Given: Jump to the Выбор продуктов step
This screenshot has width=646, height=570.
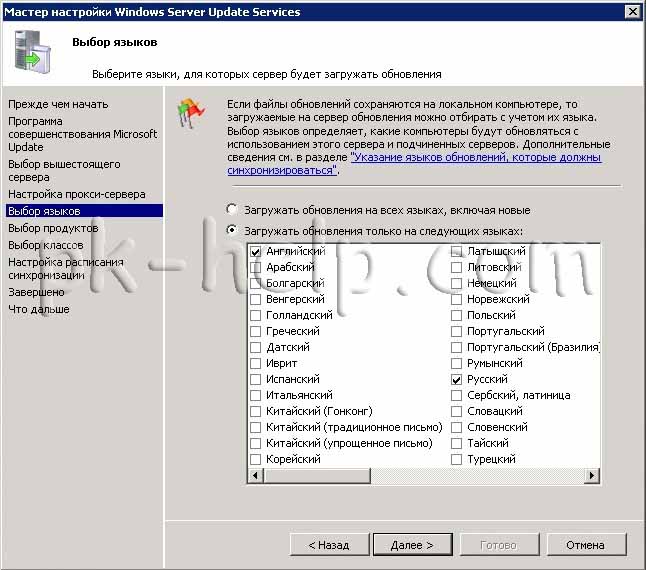Looking at the screenshot, I should coord(53,228).
